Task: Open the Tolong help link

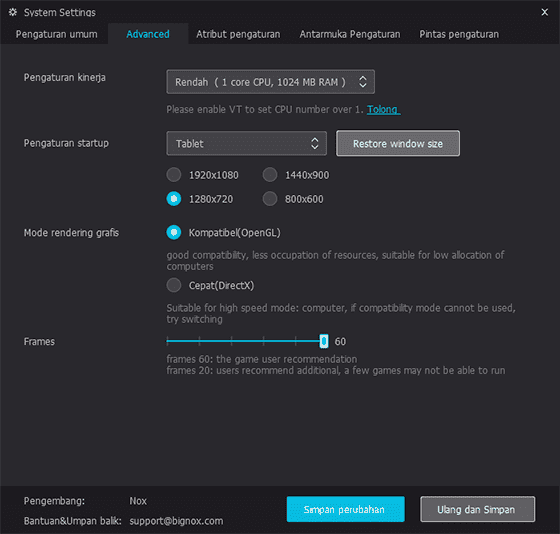Action: click(384, 110)
